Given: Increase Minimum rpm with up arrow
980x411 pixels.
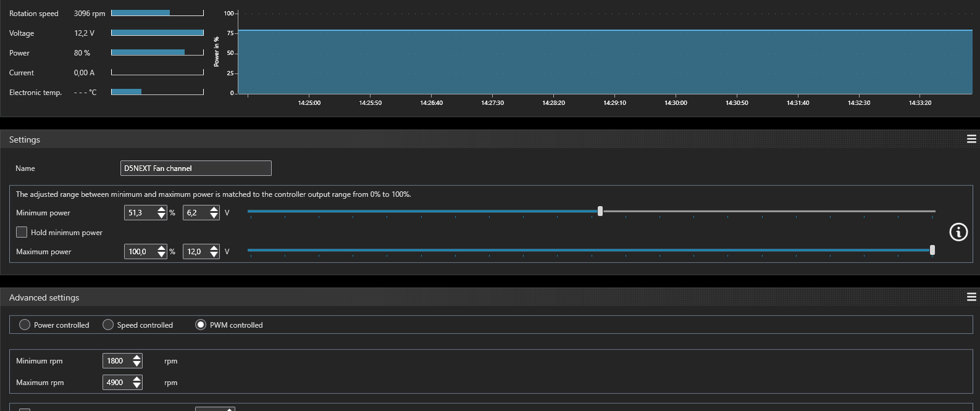Looking at the screenshot, I should [137, 358].
